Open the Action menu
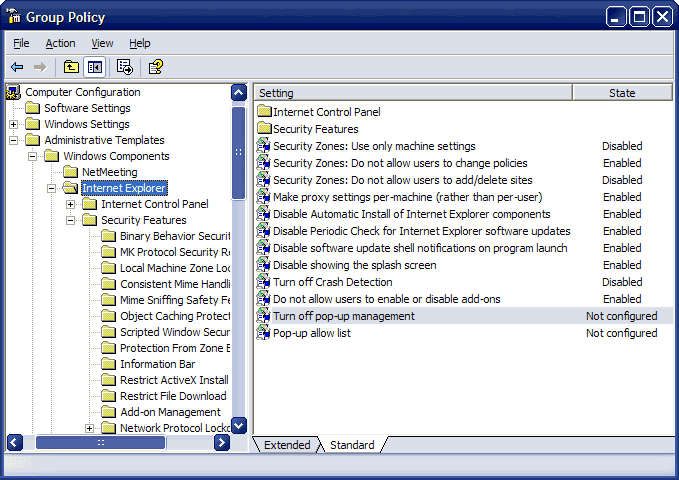Image resolution: width=679 pixels, height=480 pixels. click(60, 43)
